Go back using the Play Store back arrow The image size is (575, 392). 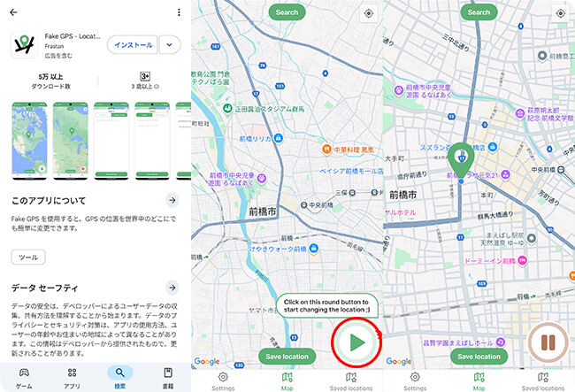[13, 12]
